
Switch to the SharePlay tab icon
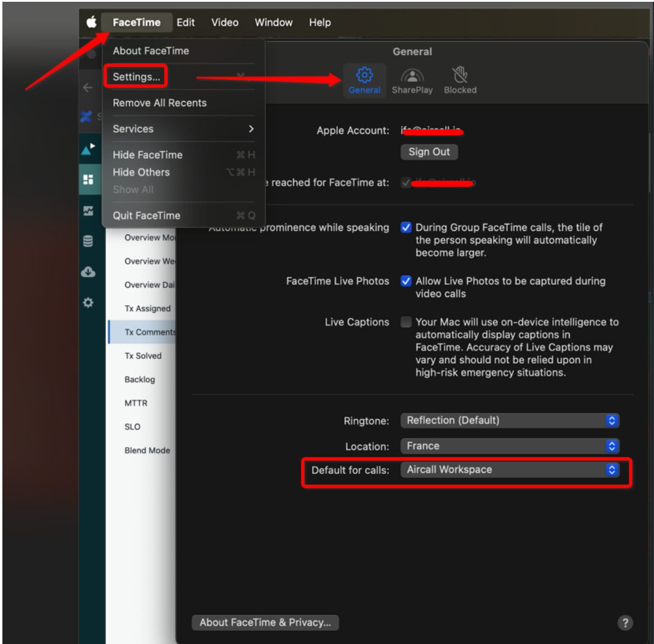click(x=412, y=80)
